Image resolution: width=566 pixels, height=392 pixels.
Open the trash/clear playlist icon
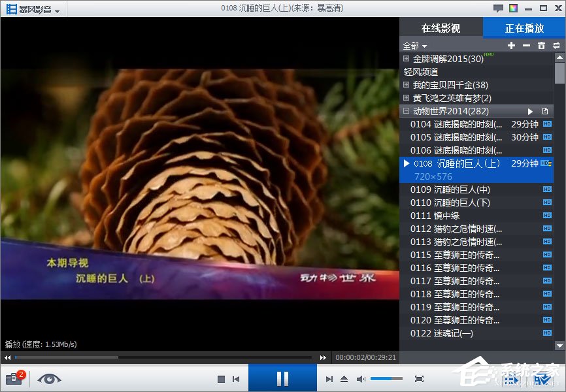[x=542, y=45]
